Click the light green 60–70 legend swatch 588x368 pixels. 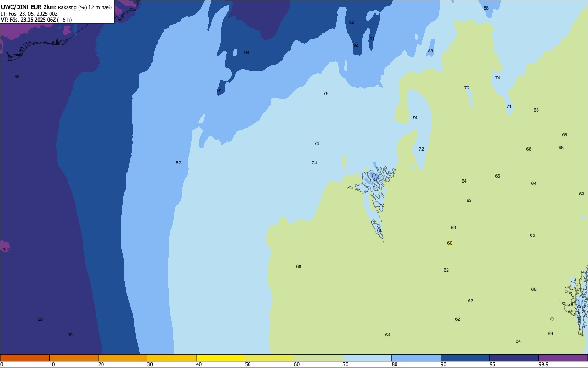pyautogui.click(x=318, y=357)
